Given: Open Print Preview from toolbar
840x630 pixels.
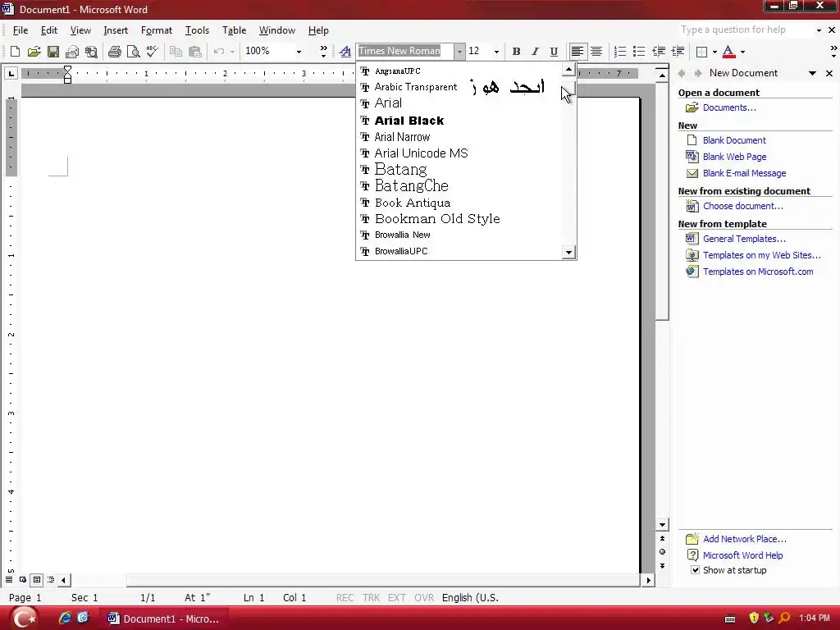Looking at the screenshot, I should [x=134, y=52].
